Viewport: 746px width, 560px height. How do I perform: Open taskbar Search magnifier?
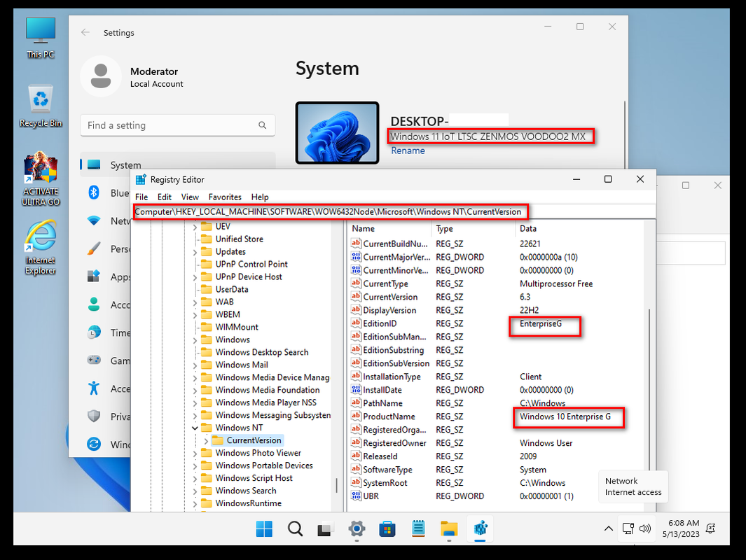[x=295, y=528]
